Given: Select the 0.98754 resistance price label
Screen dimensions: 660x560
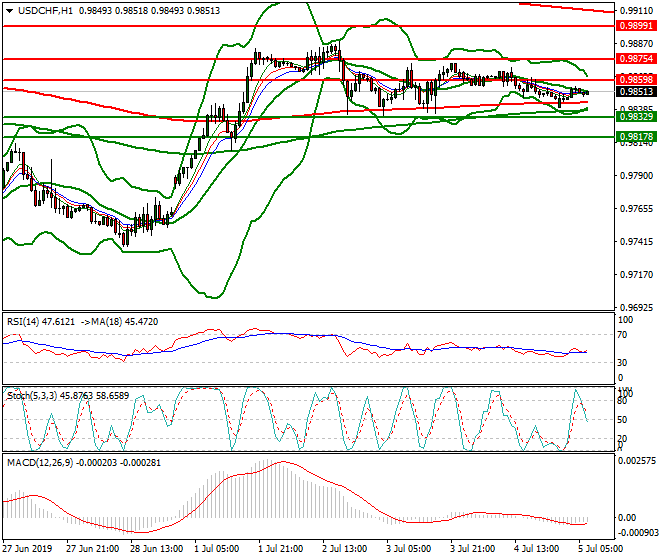Looking at the screenshot, I should click(x=636, y=59).
